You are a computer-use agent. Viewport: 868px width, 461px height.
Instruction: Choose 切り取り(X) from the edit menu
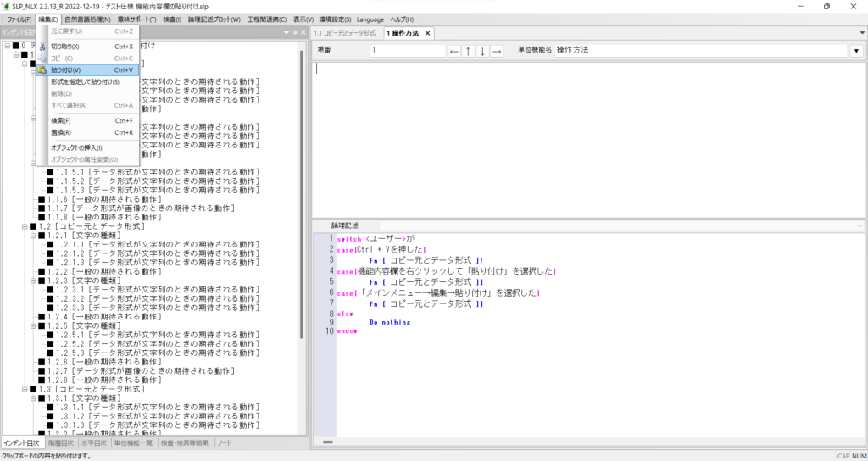click(87, 47)
